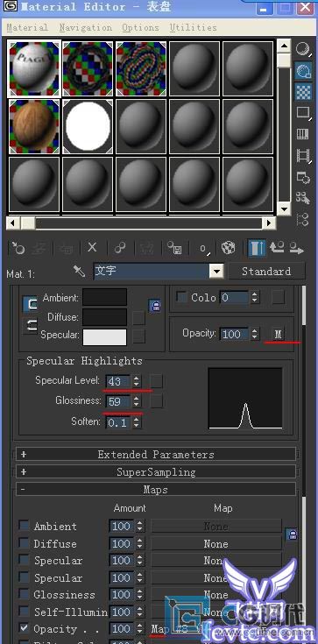
Task: Click the Make Preview filmstrip icon
Action: click(x=303, y=155)
